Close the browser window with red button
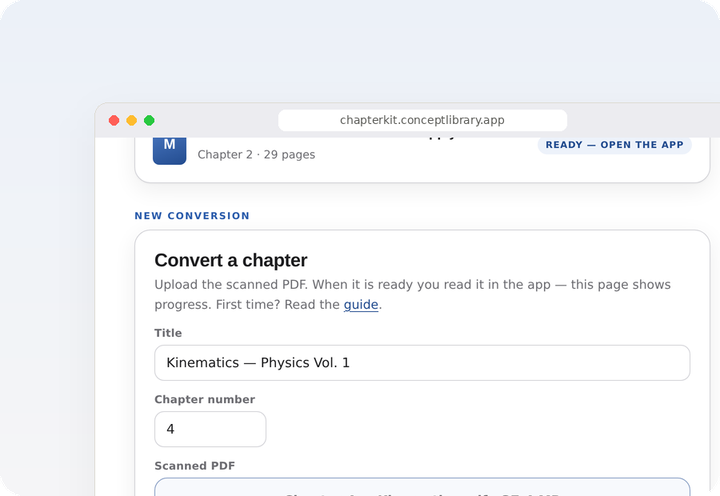720x496 pixels. 114,120
